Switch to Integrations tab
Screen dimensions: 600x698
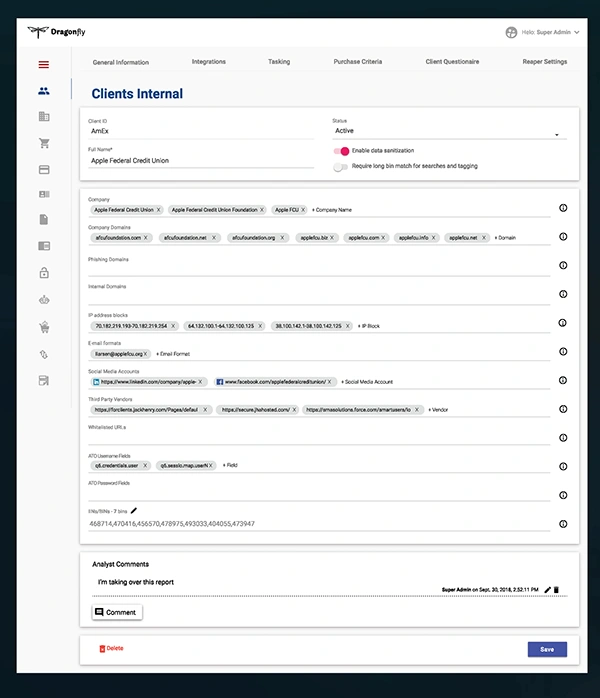click(209, 61)
